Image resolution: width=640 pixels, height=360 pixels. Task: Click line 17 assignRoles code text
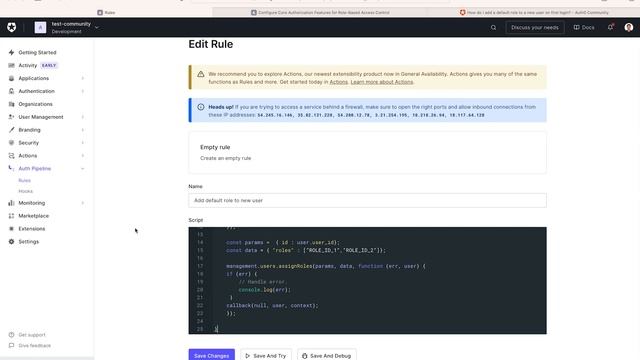click(x=326, y=266)
